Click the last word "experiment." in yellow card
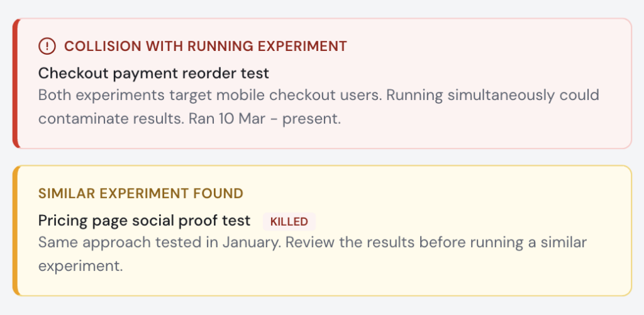The width and height of the screenshot is (644, 315). click(x=80, y=265)
